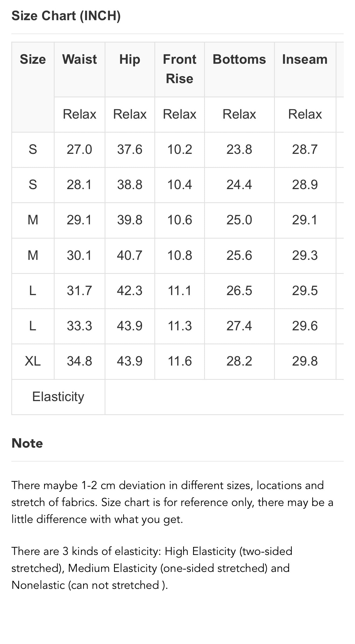Click the Front Rise column header
The height and width of the screenshot is (644, 355).
click(179, 69)
